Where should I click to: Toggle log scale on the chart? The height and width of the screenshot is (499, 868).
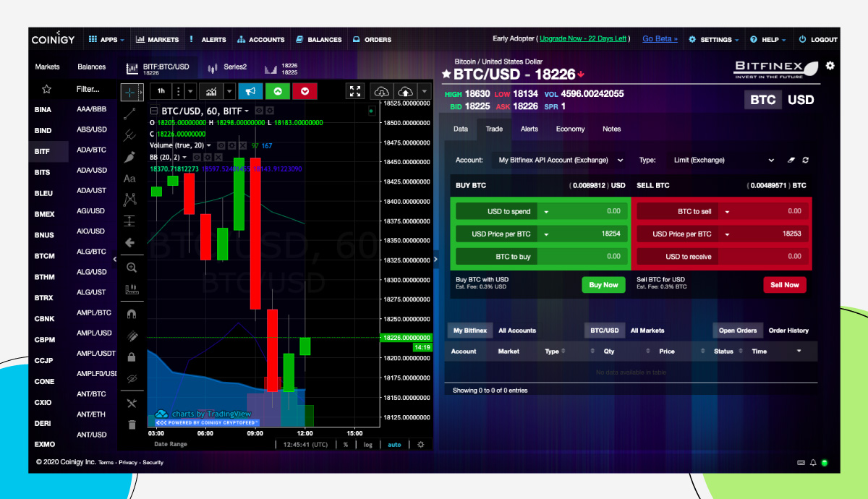click(x=367, y=444)
